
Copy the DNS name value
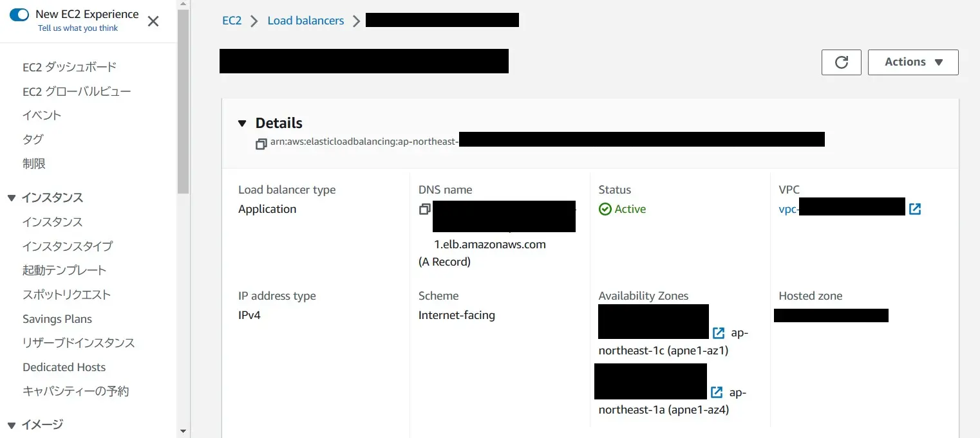pos(424,209)
